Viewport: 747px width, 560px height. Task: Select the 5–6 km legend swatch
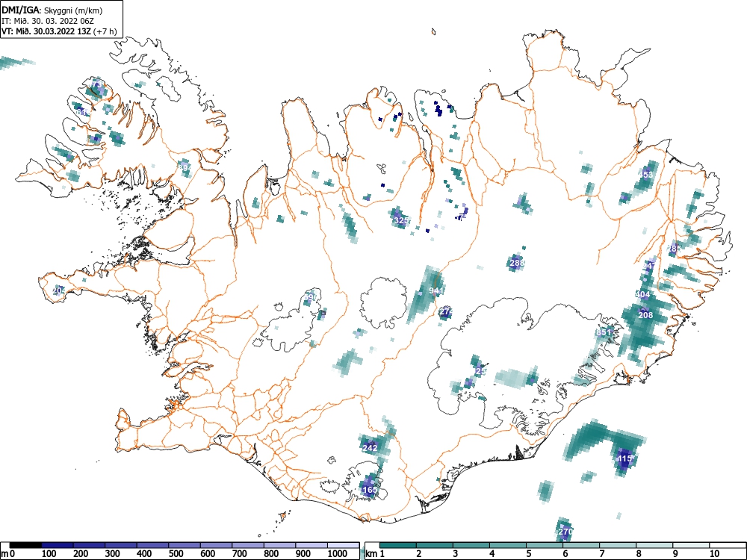545,545
